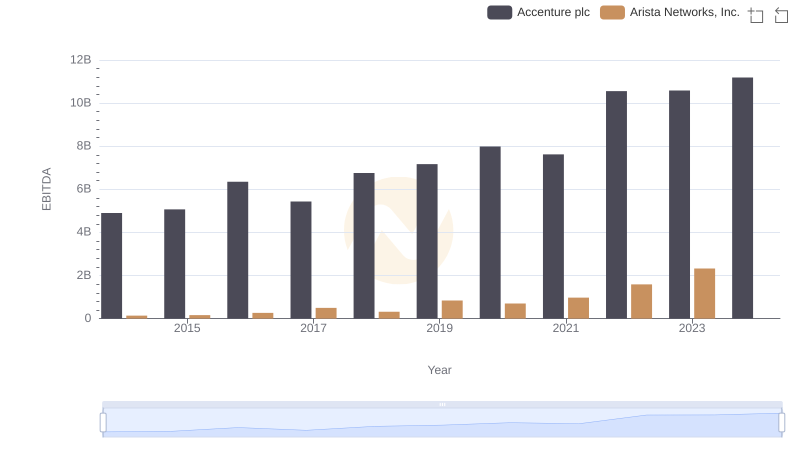Click the Accenture bar for 2018

tap(364, 246)
